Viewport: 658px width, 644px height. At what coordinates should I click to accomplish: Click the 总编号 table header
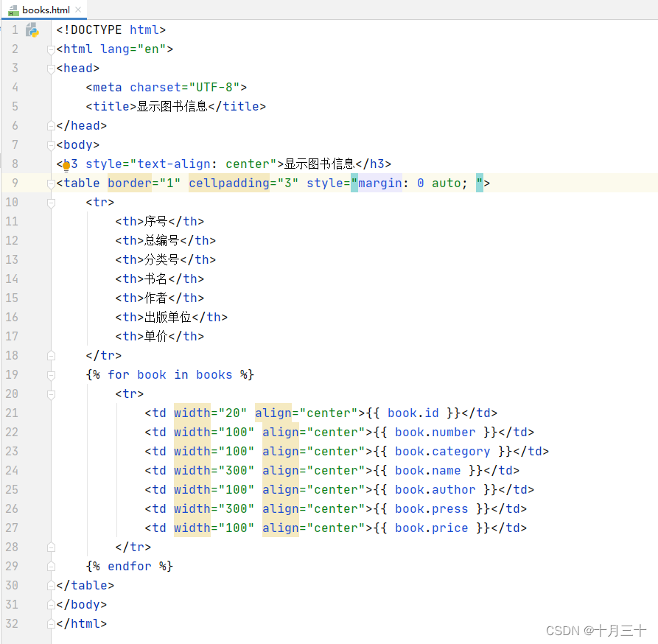coord(162,240)
